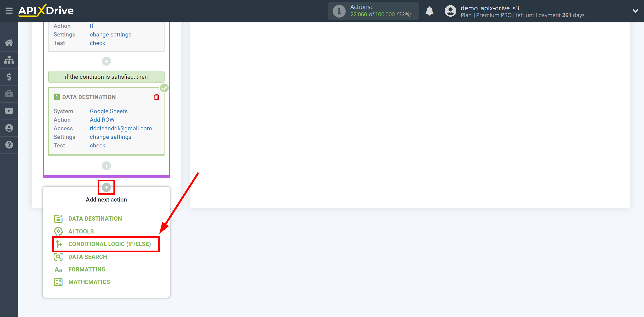Click the plus button above Add next action
644x317 pixels.
pos(106,187)
